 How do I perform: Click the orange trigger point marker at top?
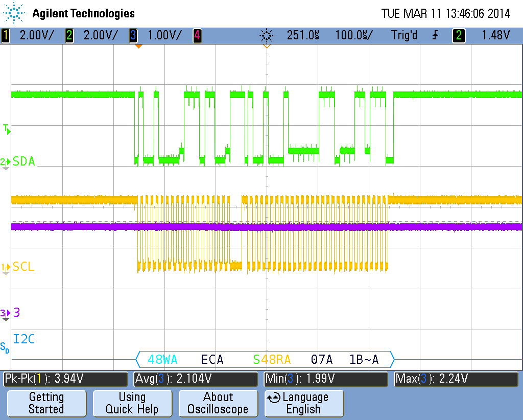138,46
